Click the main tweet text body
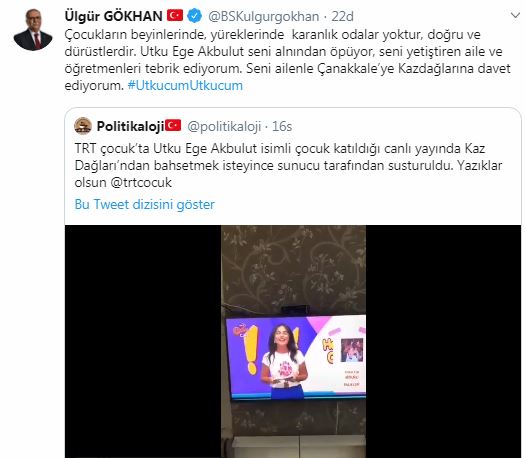The width and height of the screenshot is (525, 458). [288, 60]
